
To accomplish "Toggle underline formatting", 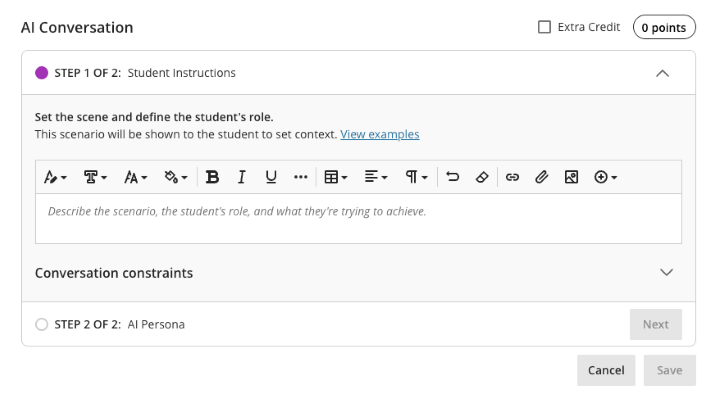I will click(x=271, y=177).
